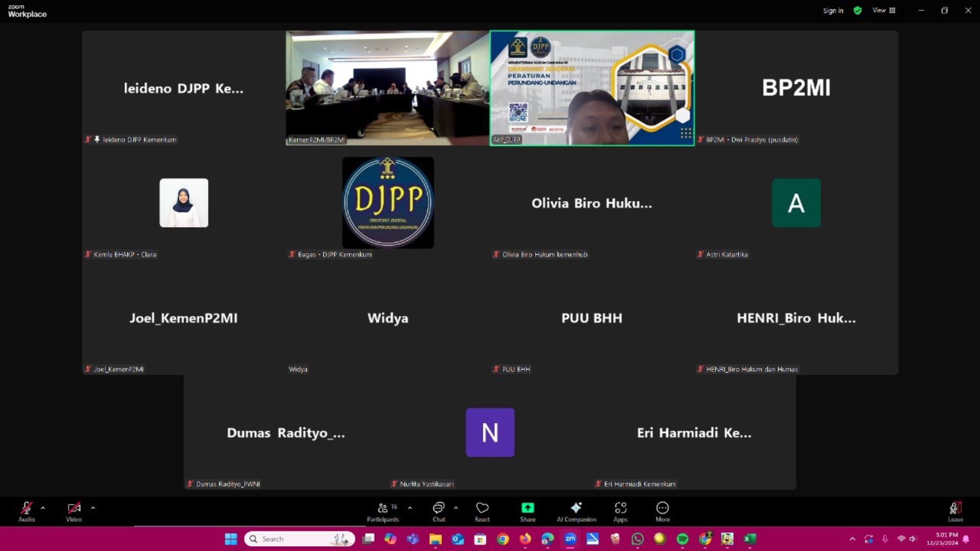Click the Kemlu BHAKP Clara profile photo
The width and height of the screenshot is (980, 551).
click(x=184, y=203)
